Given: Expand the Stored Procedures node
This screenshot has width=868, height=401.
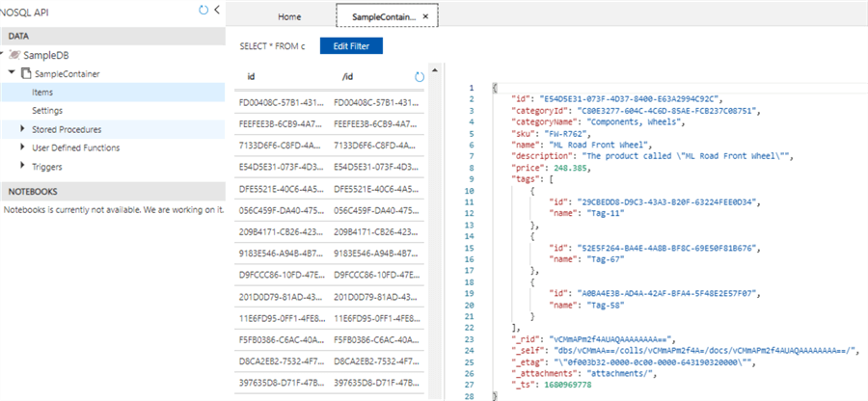Looking at the screenshot, I should click(23, 129).
